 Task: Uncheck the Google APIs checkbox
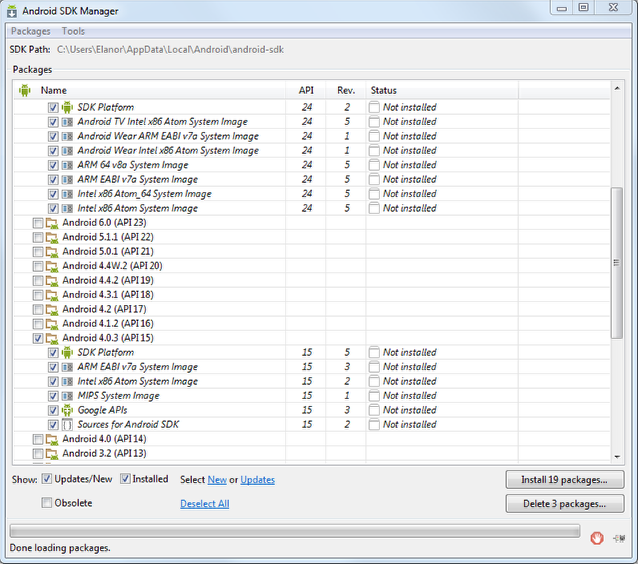[x=53, y=410]
